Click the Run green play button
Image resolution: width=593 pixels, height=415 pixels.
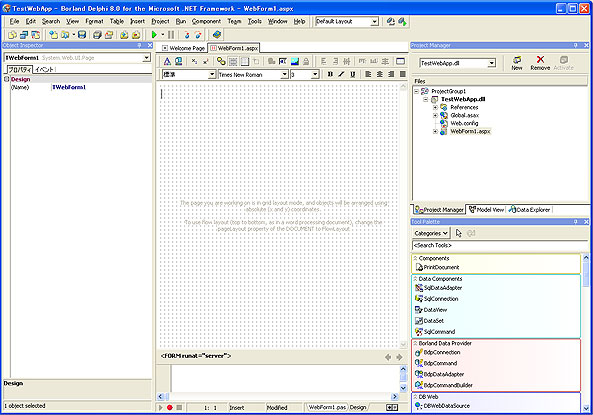tap(154, 35)
